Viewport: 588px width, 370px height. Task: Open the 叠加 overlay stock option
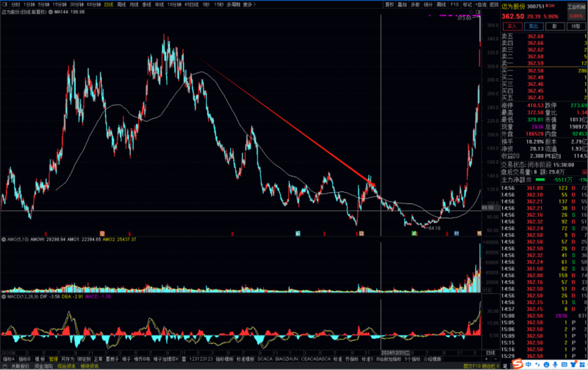coord(402,4)
